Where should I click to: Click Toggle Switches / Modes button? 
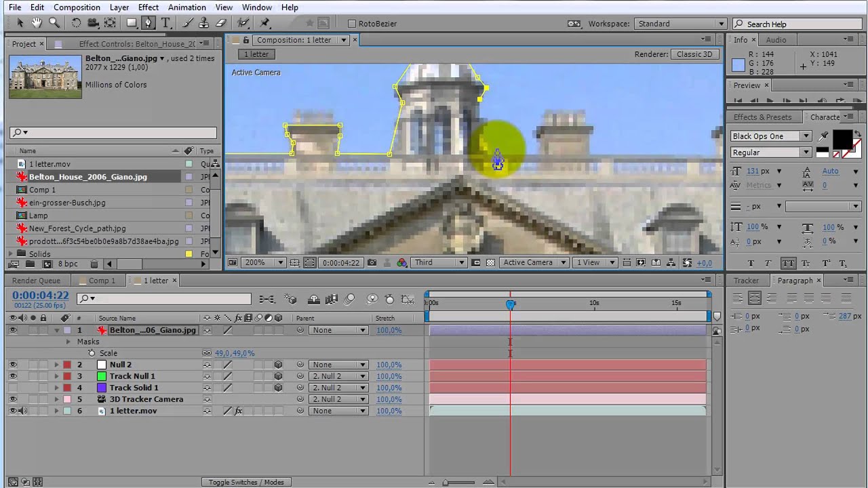(x=246, y=482)
